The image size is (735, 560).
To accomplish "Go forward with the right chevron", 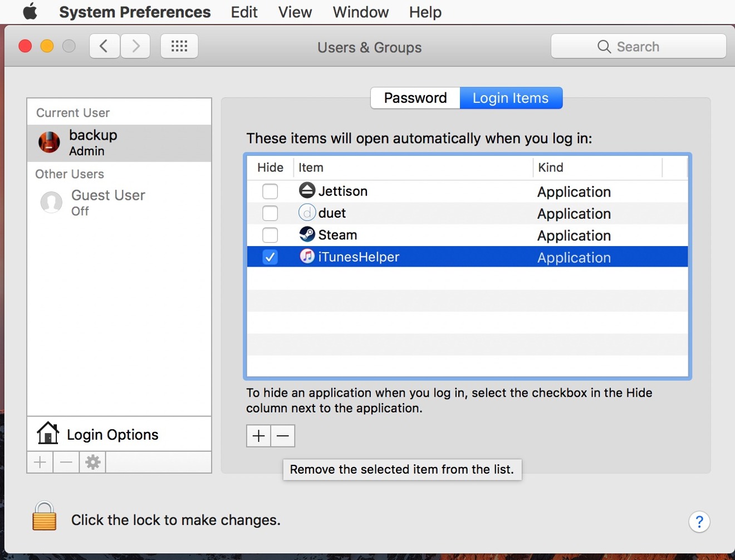I will 135,46.
